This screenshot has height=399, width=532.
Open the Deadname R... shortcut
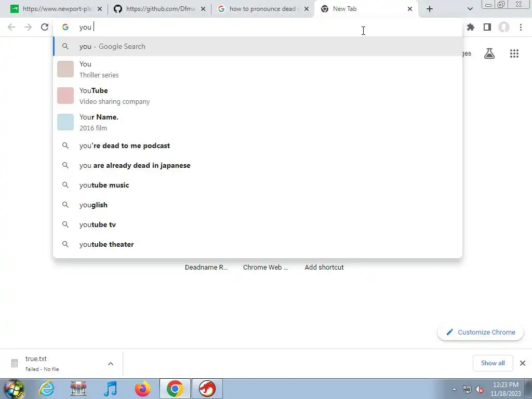pyautogui.click(x=206, y=268)
